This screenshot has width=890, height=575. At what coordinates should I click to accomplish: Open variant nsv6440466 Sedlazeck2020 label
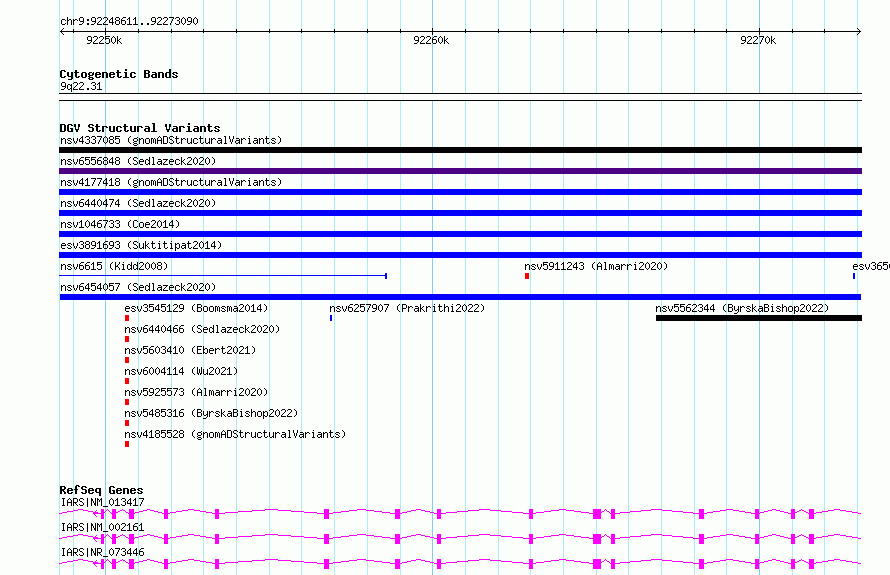202,329
